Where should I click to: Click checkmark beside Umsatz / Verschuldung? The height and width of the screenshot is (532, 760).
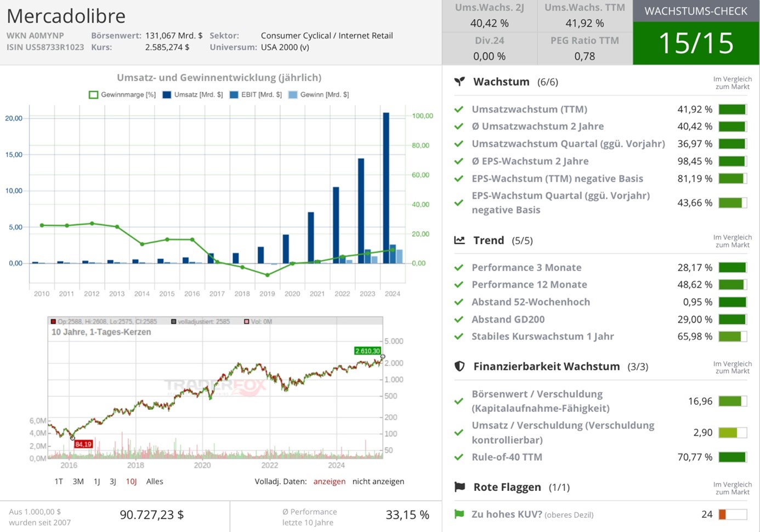(x=459, y=432)
